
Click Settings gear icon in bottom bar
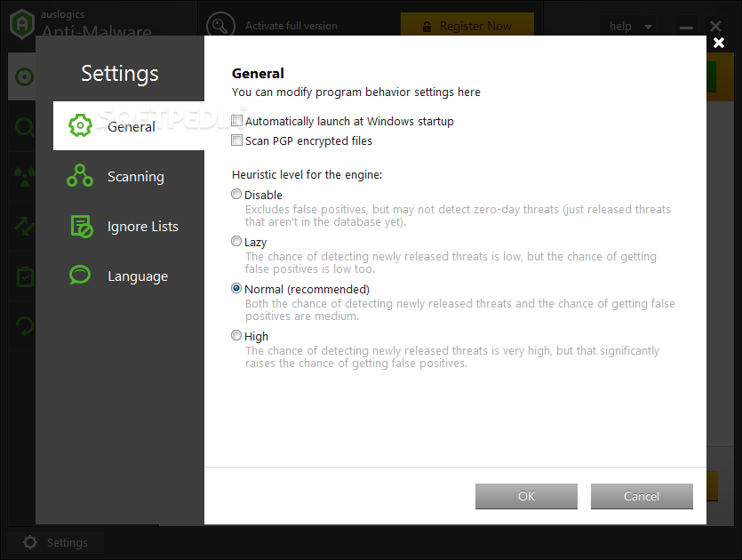tap(30, 542)
